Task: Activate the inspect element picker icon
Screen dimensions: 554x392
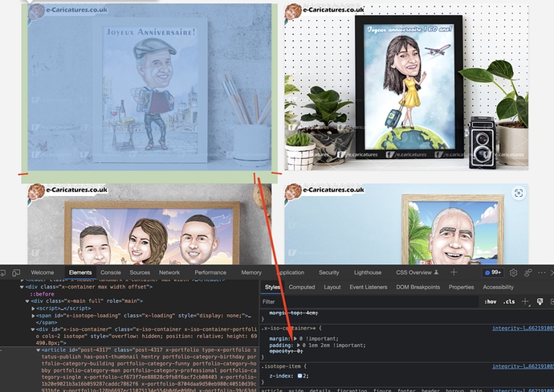Action: click(7, 273)
